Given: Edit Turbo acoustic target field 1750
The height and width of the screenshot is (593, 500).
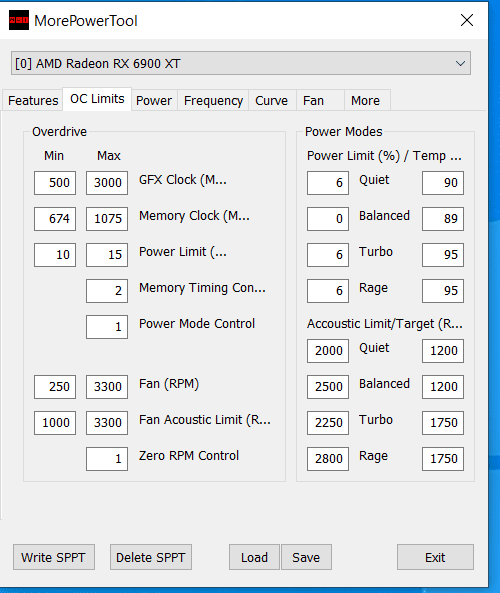Looking at the screenshot, I should [443, 423].
